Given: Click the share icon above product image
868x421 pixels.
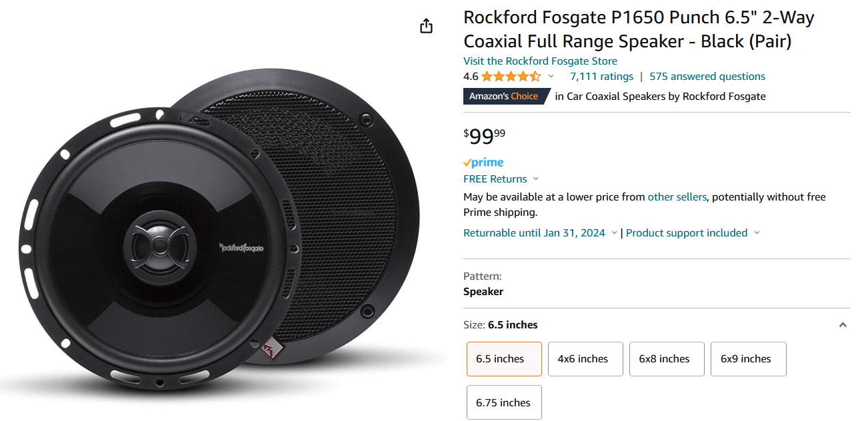Looking at the screenshot, I should click(x=427, y=26).
